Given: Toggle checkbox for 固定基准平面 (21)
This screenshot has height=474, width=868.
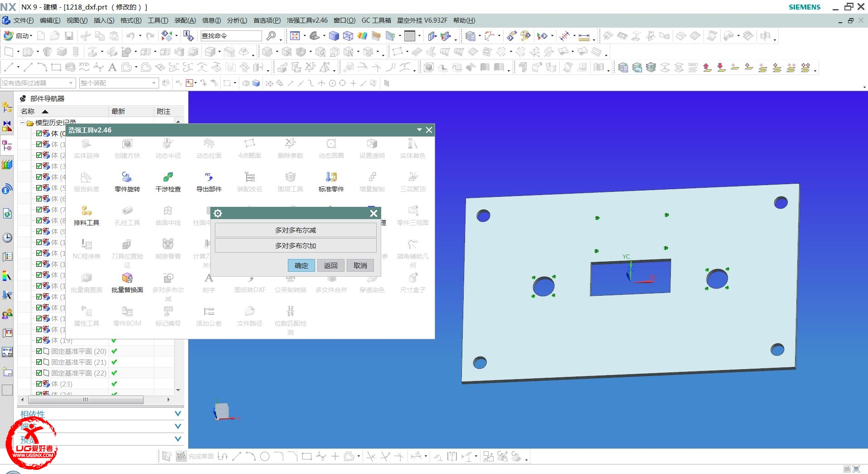Looking at the screenshot, I should pos(39,362).
